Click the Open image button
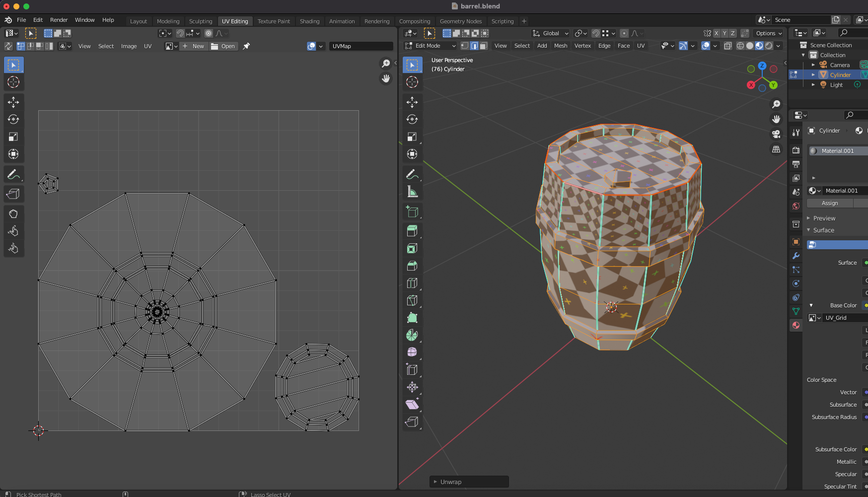This screenshot has height=497, width=868. (223, 46)
